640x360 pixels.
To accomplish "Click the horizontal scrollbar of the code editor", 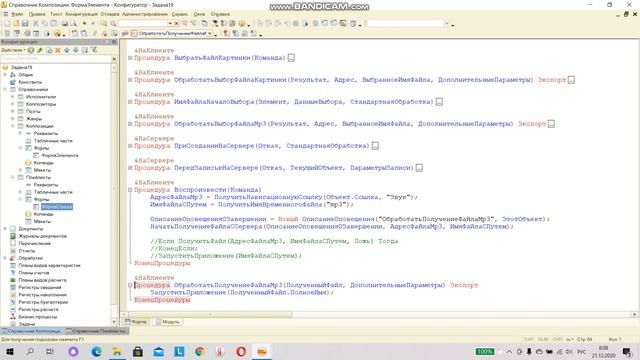I will (x=210, y=315).
